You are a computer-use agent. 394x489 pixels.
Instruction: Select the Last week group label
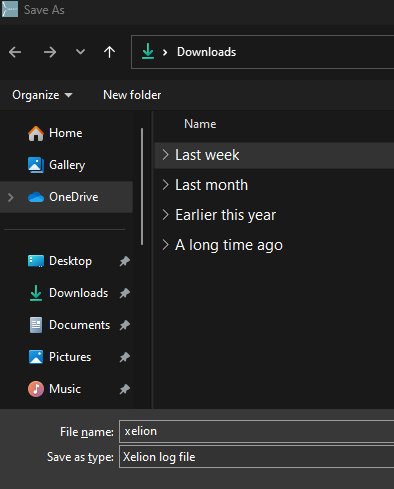point(207,155)
